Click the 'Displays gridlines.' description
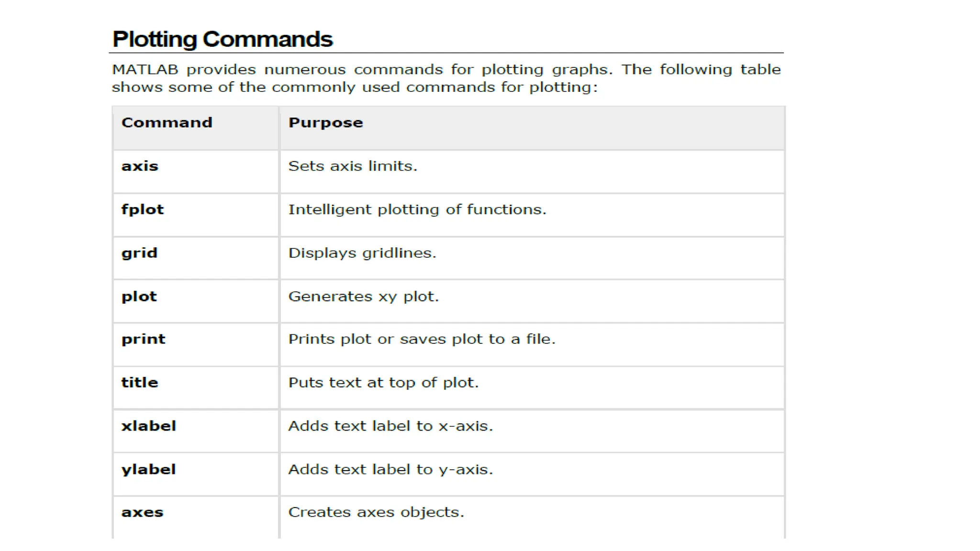This screenshot has height=551, width=980. (362, 253)
